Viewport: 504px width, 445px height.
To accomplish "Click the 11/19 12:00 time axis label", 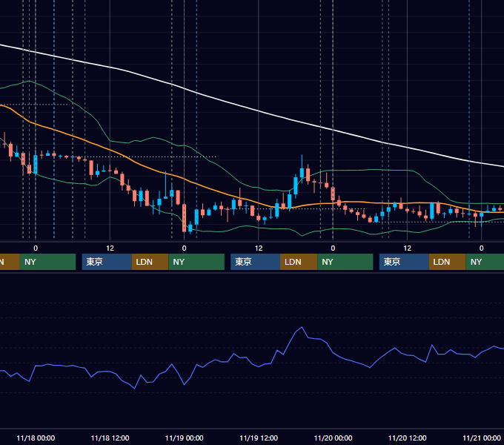I will 259,438.
